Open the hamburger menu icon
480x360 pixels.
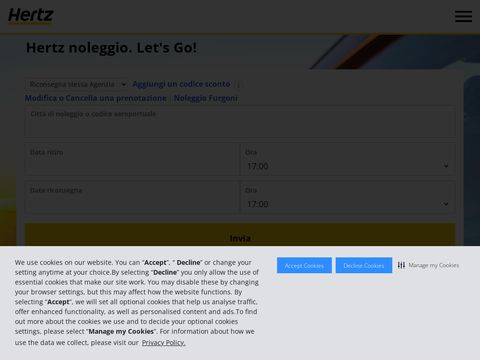tap(463, 16)
